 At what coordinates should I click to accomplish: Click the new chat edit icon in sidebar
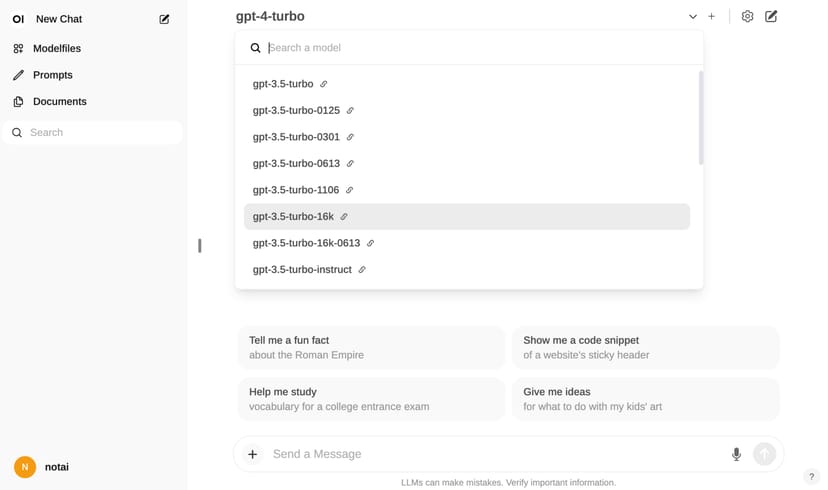click(164, 19)
